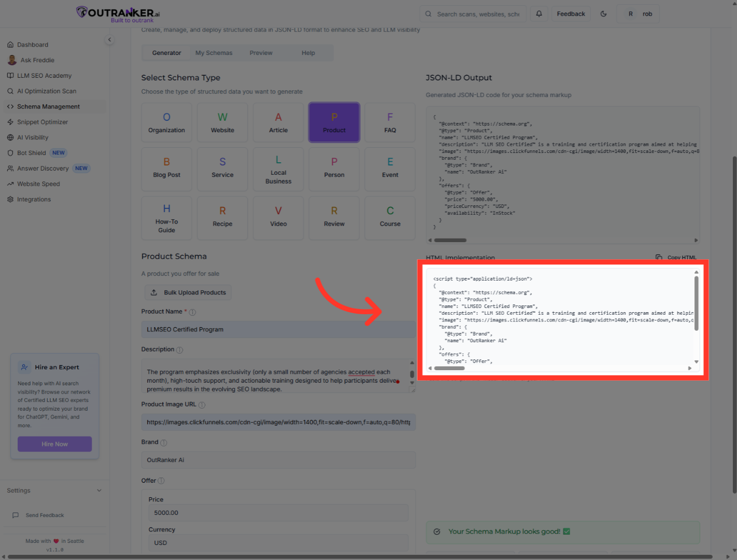Image resolution: width=737 pixels, height=560 pixels.
Task: Click the Product Name info icon
Action: click(x=192, y=312)
